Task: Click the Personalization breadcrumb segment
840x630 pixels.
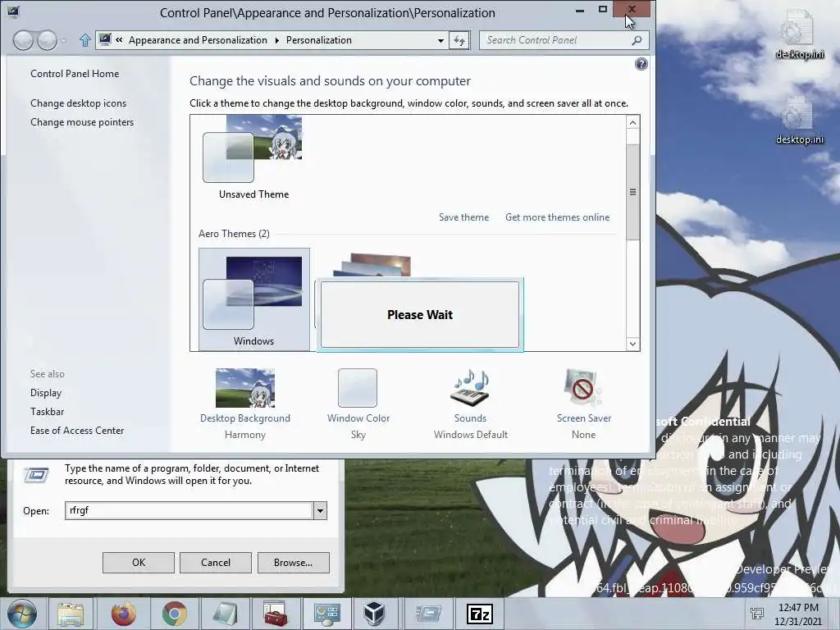Action: tap(319, 40)
